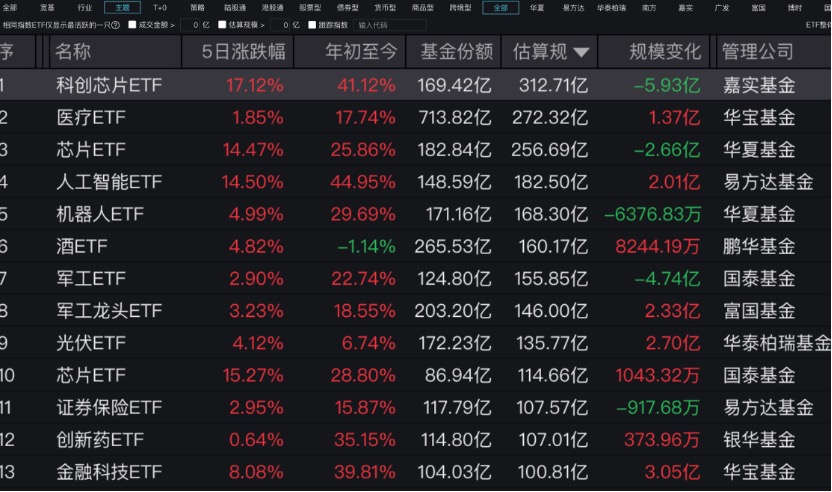This screenshot has width=832, height=492.
Task: Toggle the comparison operator after 成交金额
Action: click(172, 25)
